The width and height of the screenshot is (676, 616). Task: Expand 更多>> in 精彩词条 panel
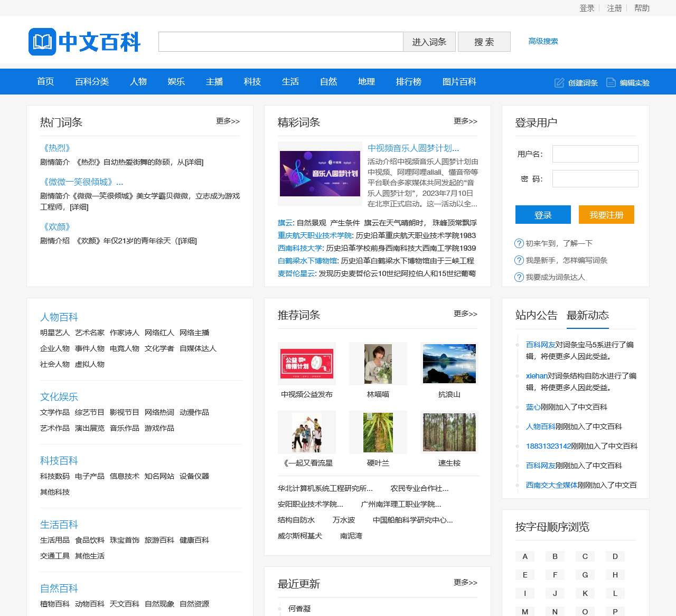pyautogui.click(x=465, y=121)
